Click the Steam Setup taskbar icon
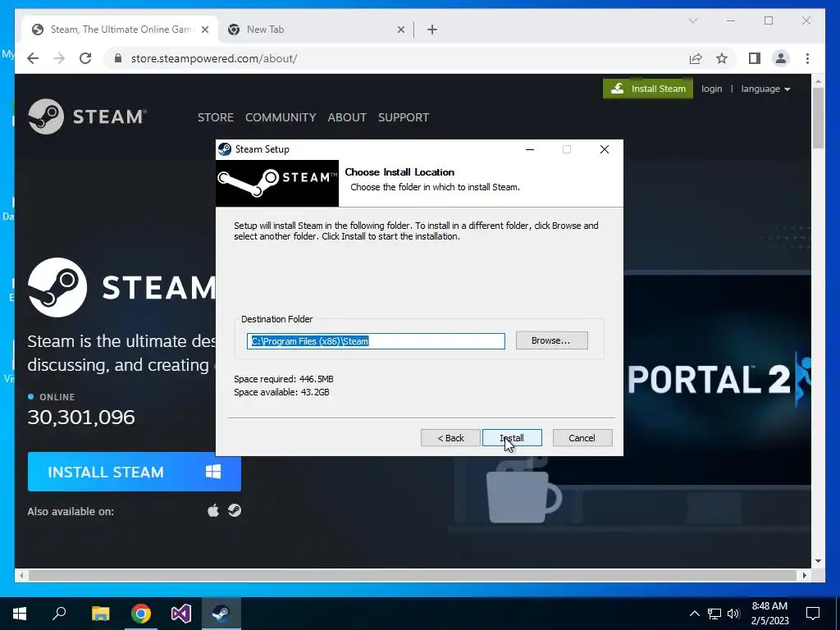The image size is (840, 630). (221, 613)
